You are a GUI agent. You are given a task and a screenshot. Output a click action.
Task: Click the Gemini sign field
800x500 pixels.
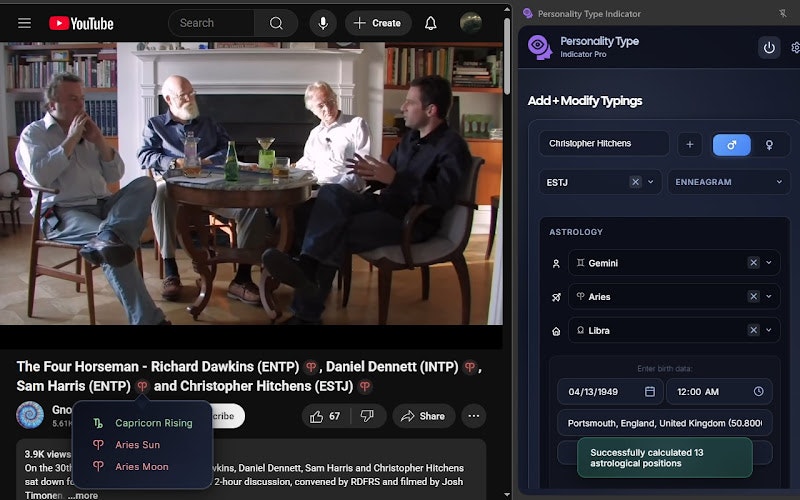coord(674,263)
